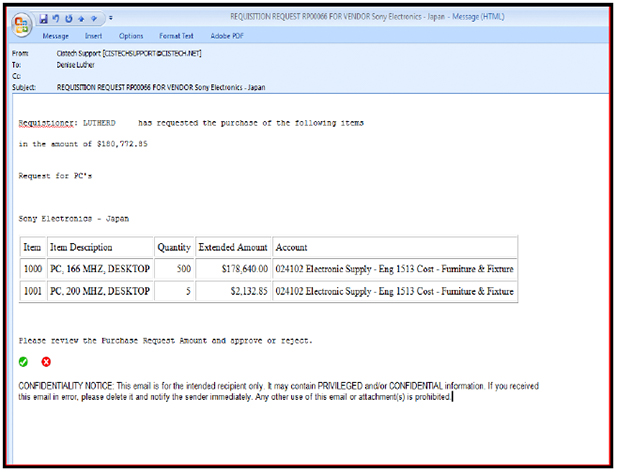Click the Item Description column header
Image resolution: width=617 pixels, height=473 pixels.
[100, 247]
